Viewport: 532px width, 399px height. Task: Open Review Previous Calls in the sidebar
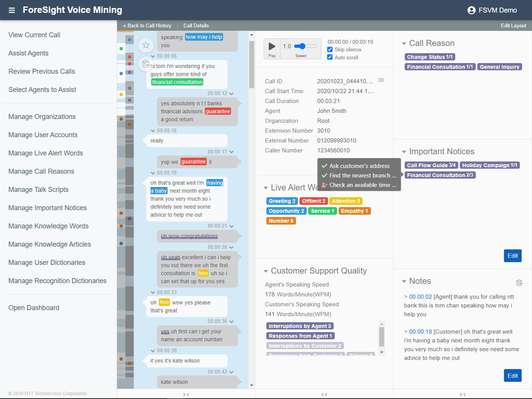(x=41, y=71)
